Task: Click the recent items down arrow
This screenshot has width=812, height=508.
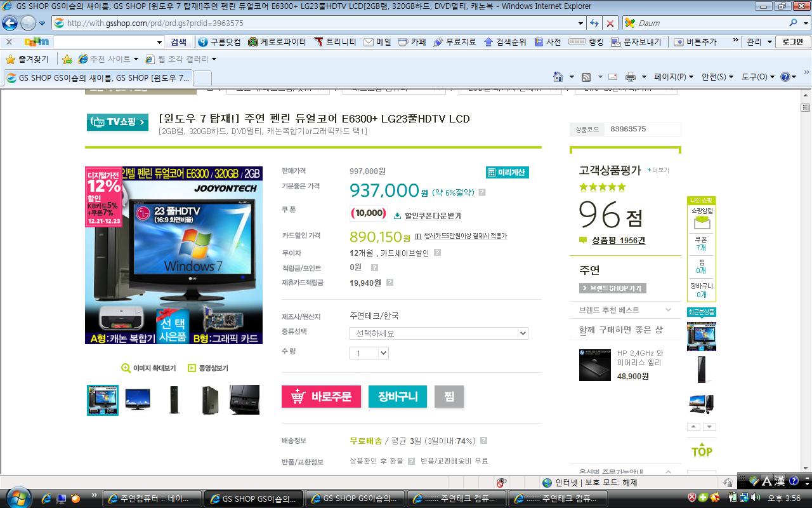Action: tap(709, 427)
